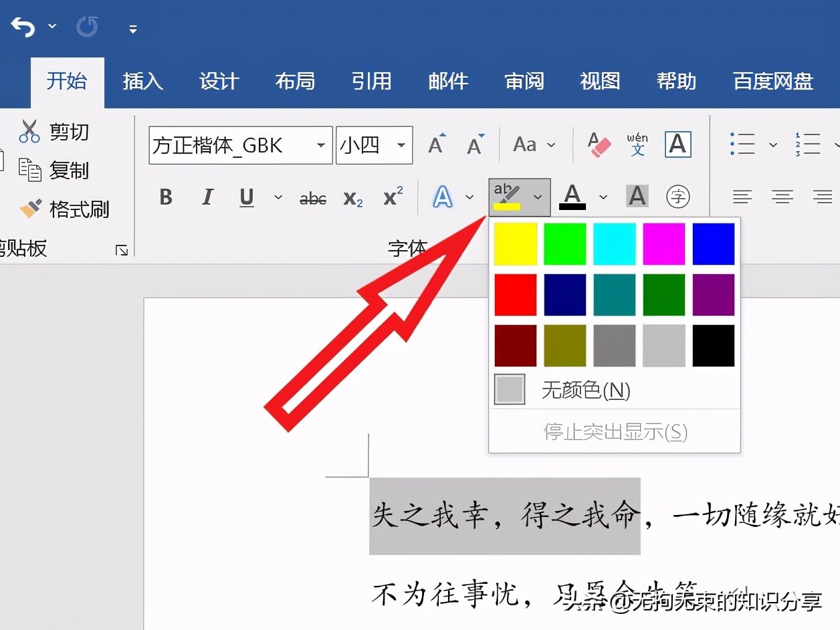Screen dimensions: 840x630
Task: Open the underline style dropdown arrow
Action: click(278, 198)
